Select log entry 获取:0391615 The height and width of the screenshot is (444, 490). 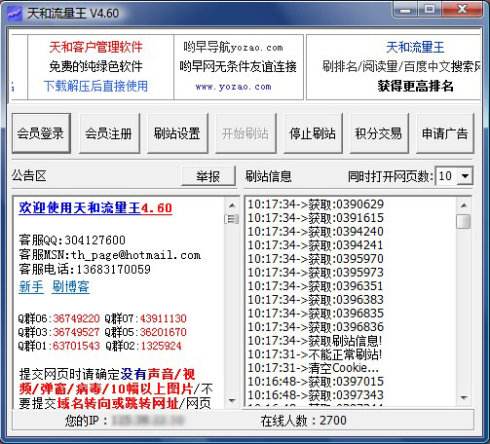coord(316,218)
